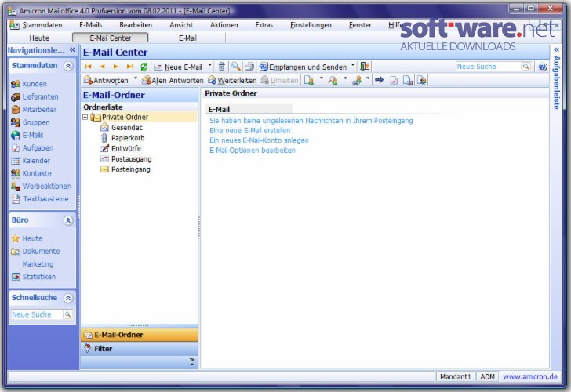Click the Weiterleiten button

pyautogui.click(x=232, y=80)
